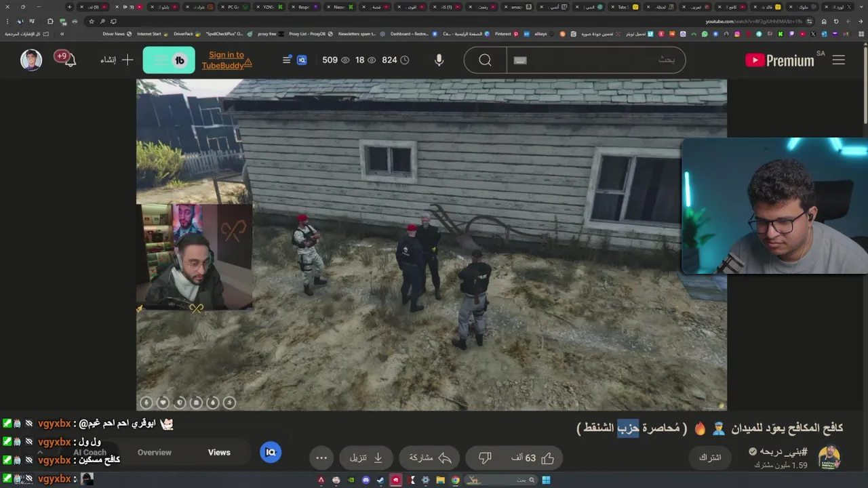
Task: Open Steam from the taskbar
Action: [381, 480]
